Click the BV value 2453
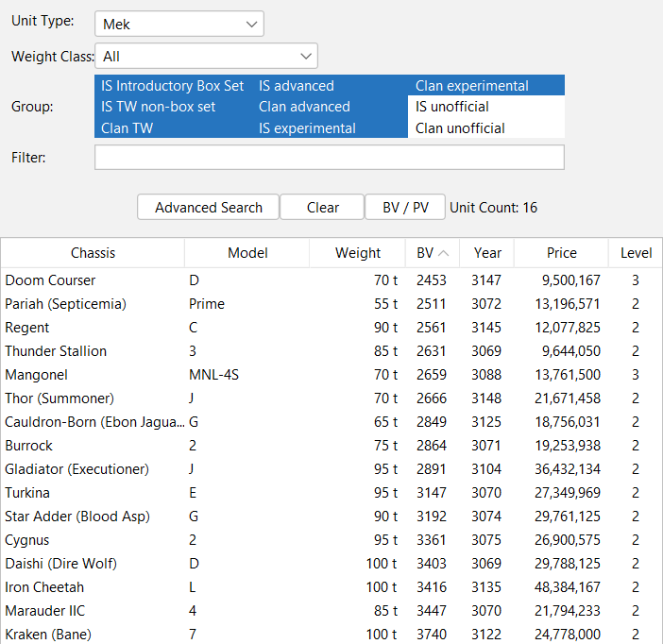Viewport: 663px width, 644px height. [x=432, y=280]
